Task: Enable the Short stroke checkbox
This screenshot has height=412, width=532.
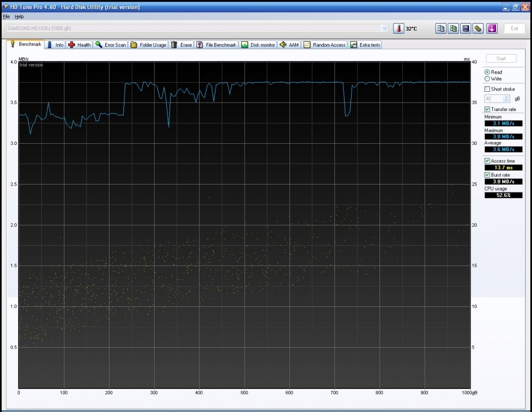Action: tap(487, 89)
